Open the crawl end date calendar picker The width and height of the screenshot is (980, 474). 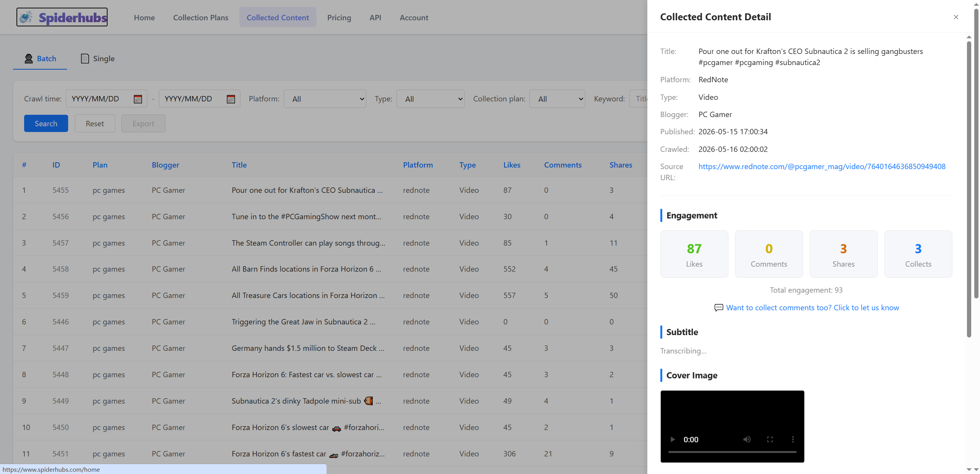pyautogui.click(x=231, y=99)
